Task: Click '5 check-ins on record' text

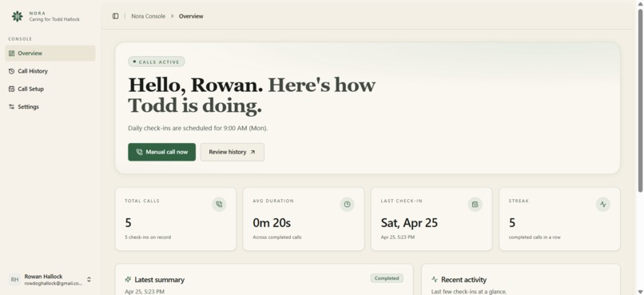Action: point(148,237)
